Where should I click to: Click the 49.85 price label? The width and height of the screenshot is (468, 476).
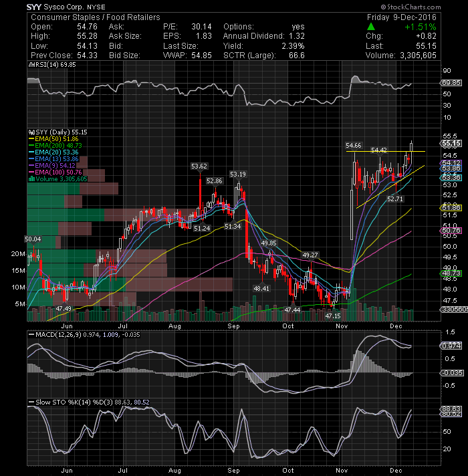(269, 243)
